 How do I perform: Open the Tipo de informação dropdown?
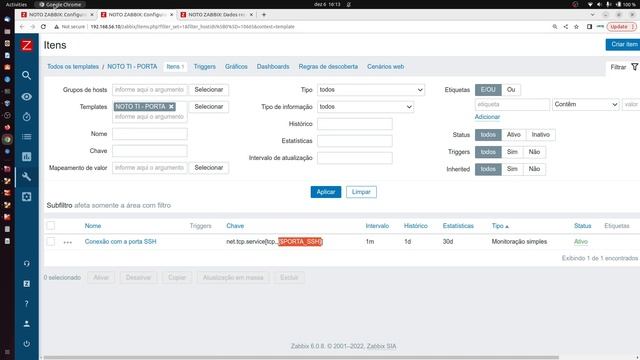click(365, 107)
